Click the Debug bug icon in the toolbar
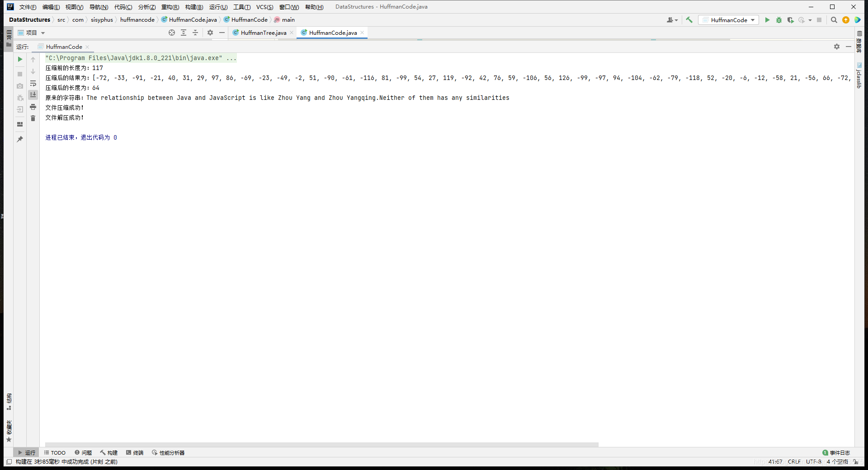Viewport: 868px width, 470px height. (x=779, y=20)
